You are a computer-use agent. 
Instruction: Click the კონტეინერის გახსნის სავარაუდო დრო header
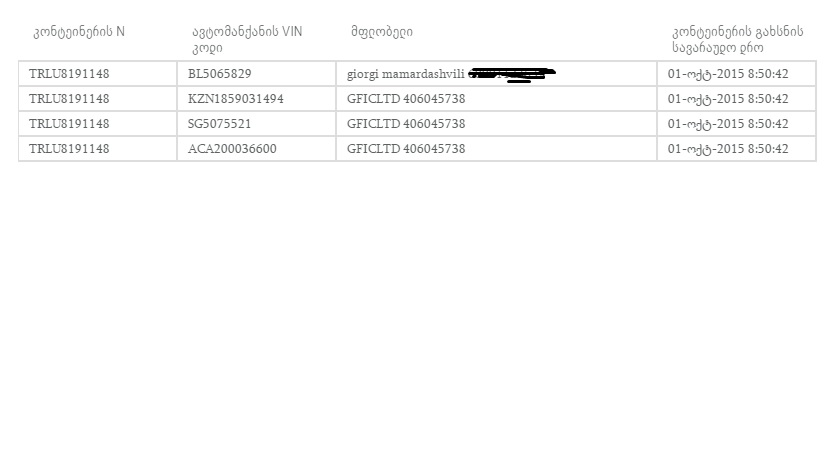pyautogui.click(x=737, y=39)
